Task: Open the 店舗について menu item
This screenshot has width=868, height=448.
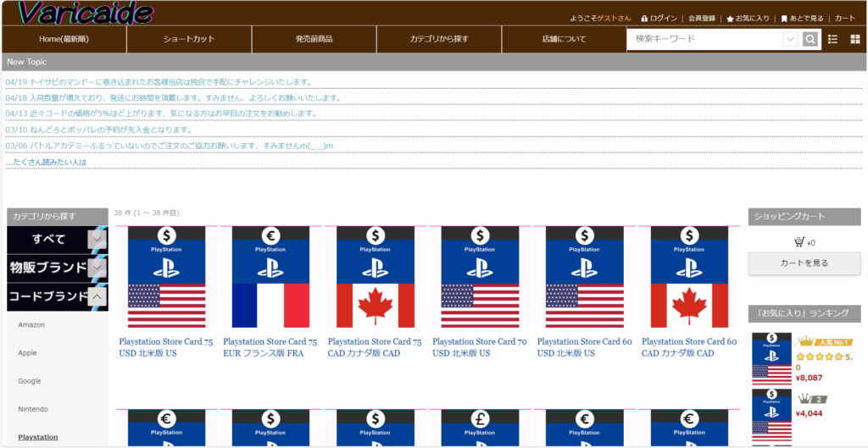Action: 564,39
